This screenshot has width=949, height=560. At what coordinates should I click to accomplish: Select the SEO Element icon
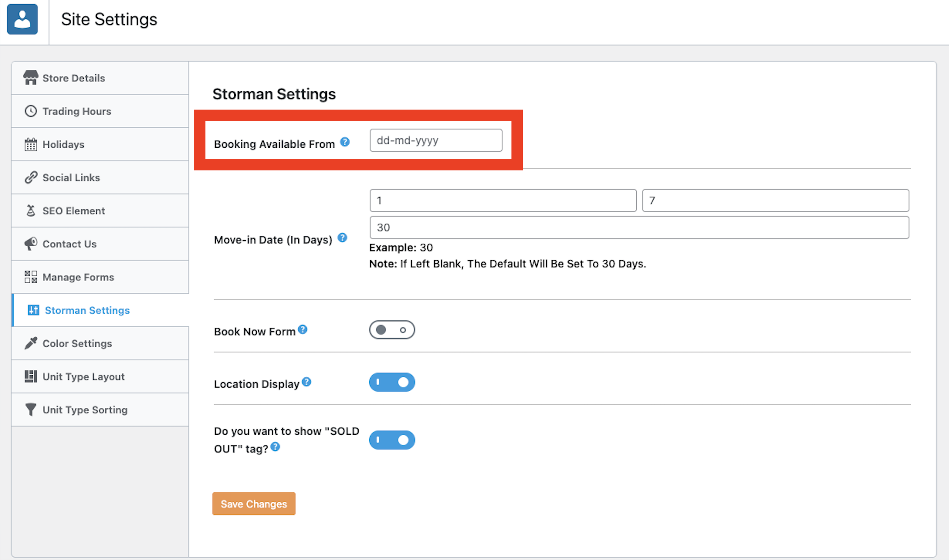click(31, 210)
